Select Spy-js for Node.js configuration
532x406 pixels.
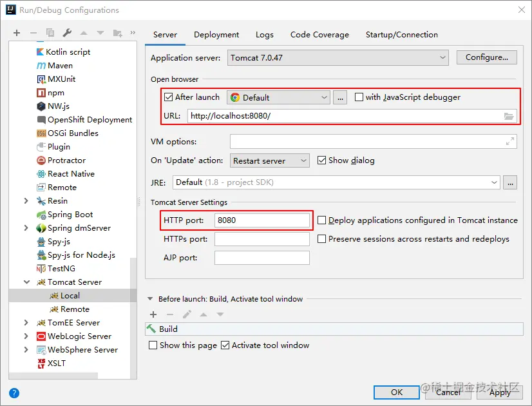(76, 255)
